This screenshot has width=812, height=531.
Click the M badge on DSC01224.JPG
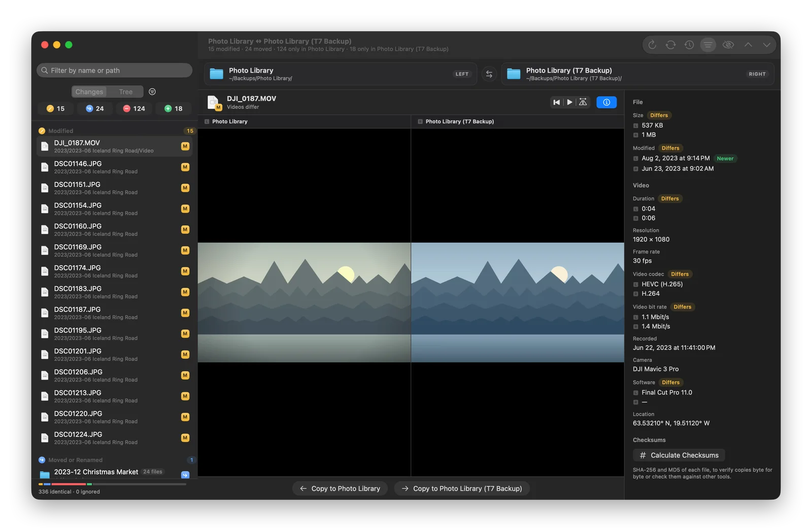pyautogui.click(x=185, y=438)
